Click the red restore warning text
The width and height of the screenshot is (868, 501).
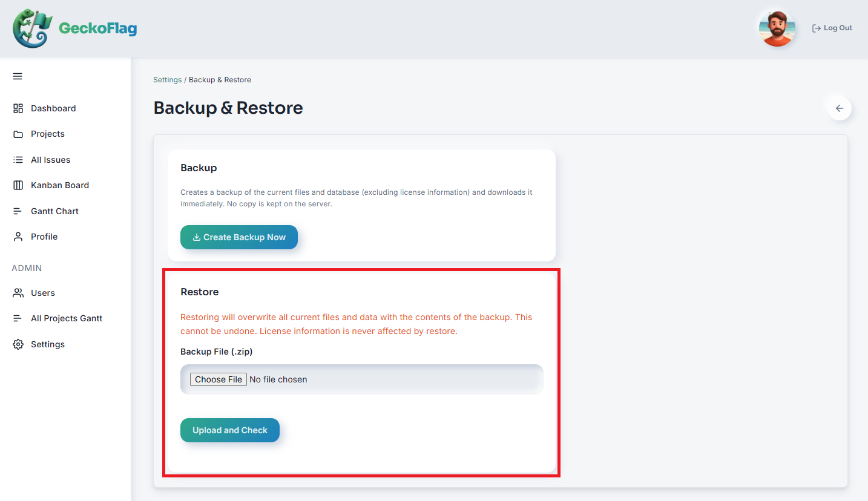pos(357,324)
